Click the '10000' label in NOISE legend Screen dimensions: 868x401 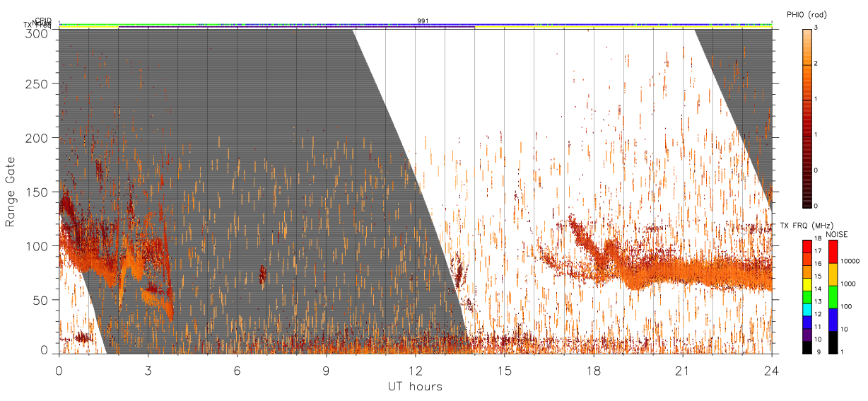tap(850, 261)
